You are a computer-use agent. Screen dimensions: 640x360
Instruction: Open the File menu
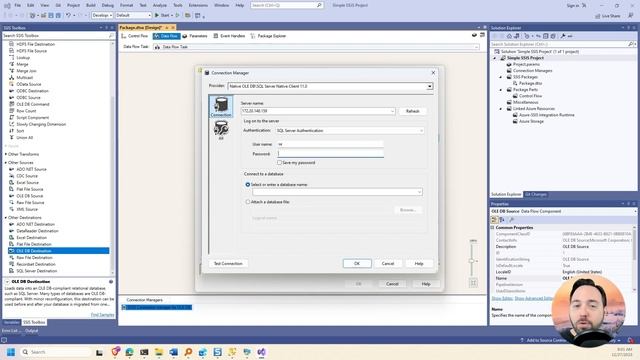pos(18,5)
